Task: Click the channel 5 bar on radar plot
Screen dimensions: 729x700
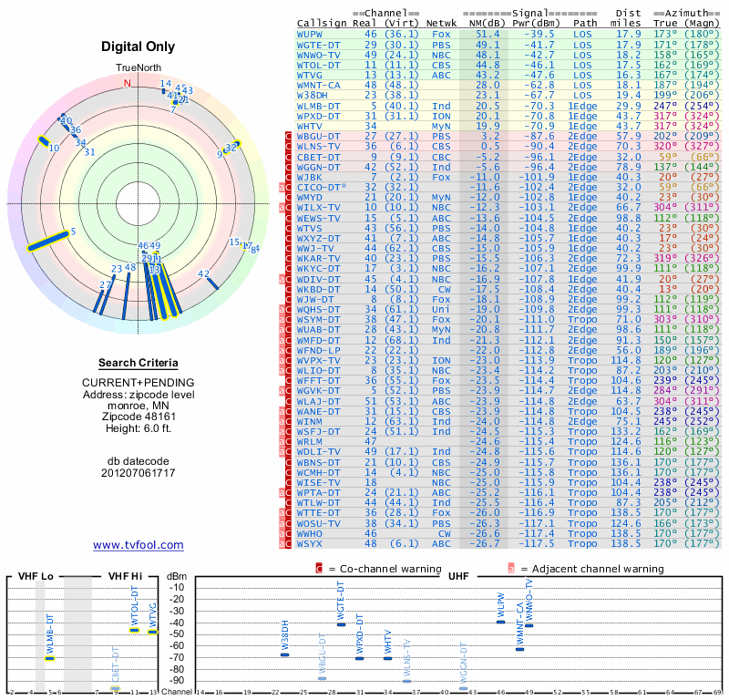Action: coord(48,241)
